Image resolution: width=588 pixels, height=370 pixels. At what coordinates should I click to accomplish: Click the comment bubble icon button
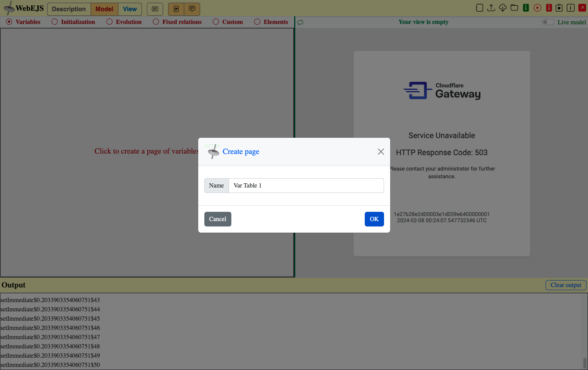tap(192, 9)
